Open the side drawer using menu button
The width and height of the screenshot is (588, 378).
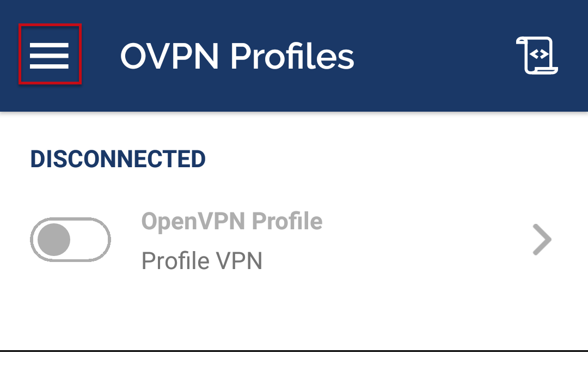(x=50, y=55)
